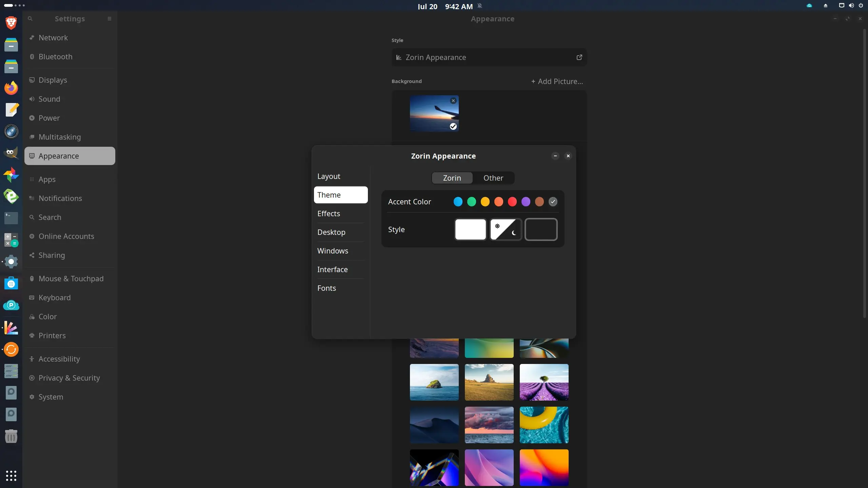Minimize the Zorin Appearance dialog
This screenshot has width=868, height=488.
555,156
